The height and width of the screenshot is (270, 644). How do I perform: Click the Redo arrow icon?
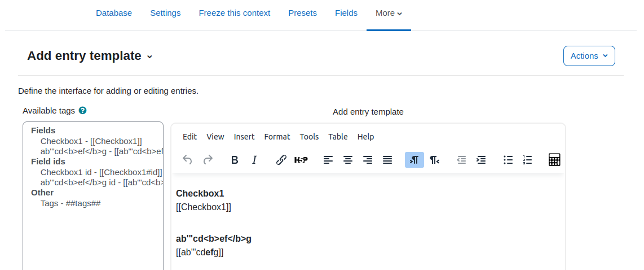208,160
